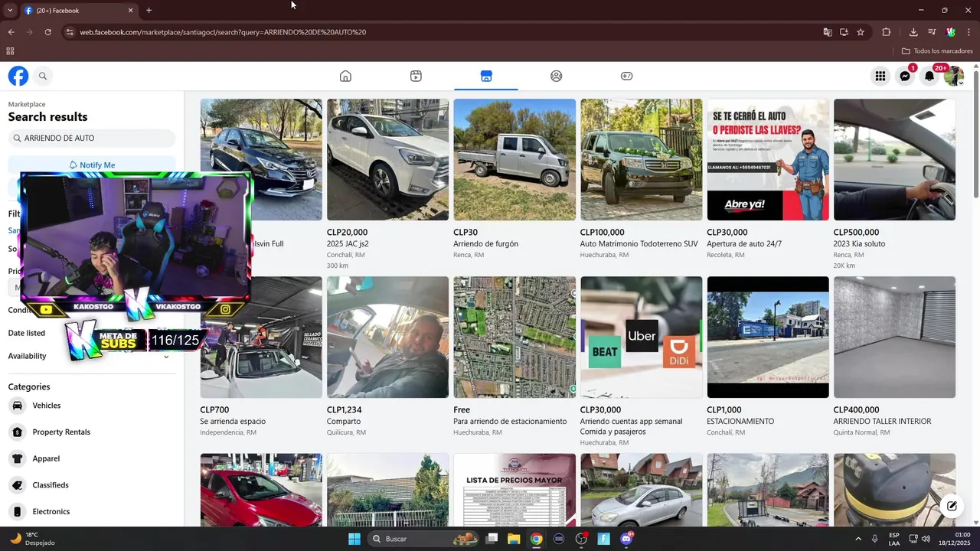The image size is (980, 551).
Task: Expand the Availability filter
Action: coord(92,356)
